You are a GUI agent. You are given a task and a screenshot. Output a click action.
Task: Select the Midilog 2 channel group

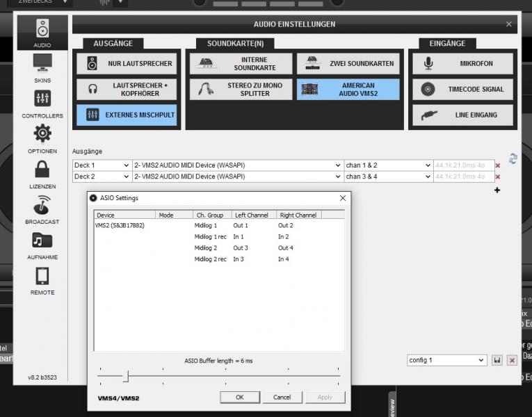[x=206, y=248]
